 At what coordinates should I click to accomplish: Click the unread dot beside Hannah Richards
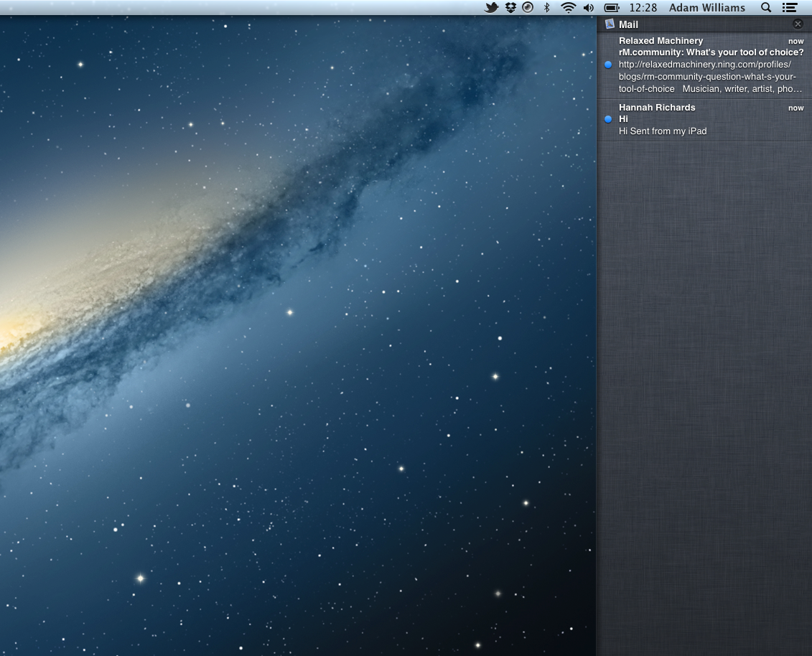(609, 119)
